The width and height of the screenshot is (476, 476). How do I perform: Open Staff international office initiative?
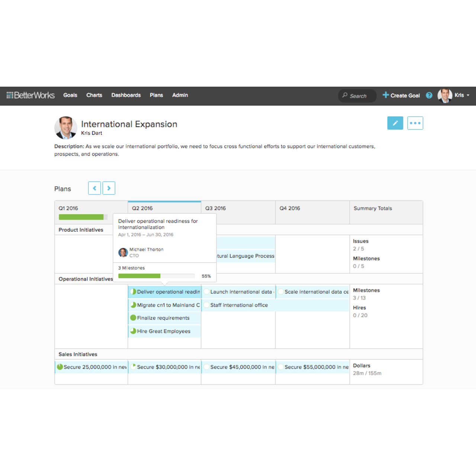coord(239,305)
